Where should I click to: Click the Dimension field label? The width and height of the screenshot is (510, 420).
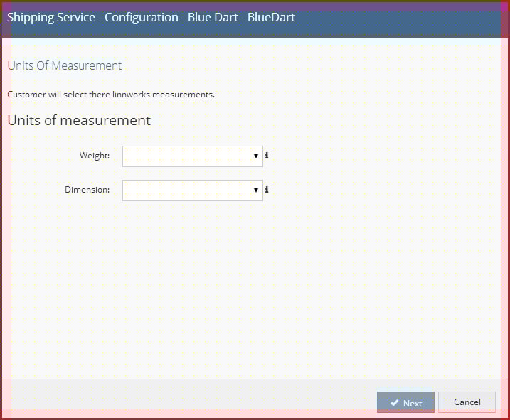click(x=87, y=190)
